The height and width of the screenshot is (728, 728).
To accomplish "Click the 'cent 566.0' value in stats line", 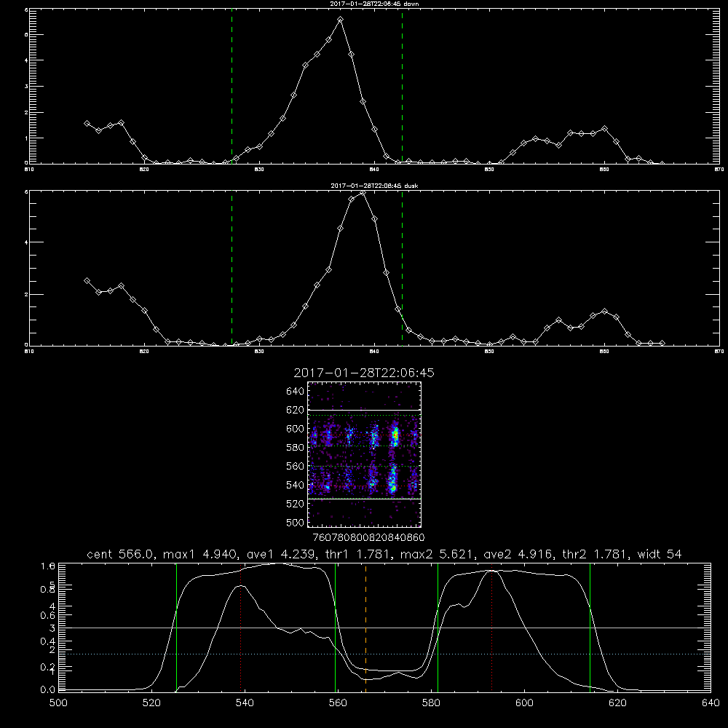I will [x=121, y=554].
